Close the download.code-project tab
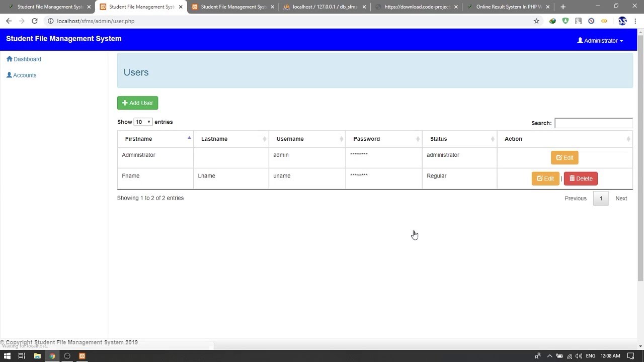 [456, 7]
